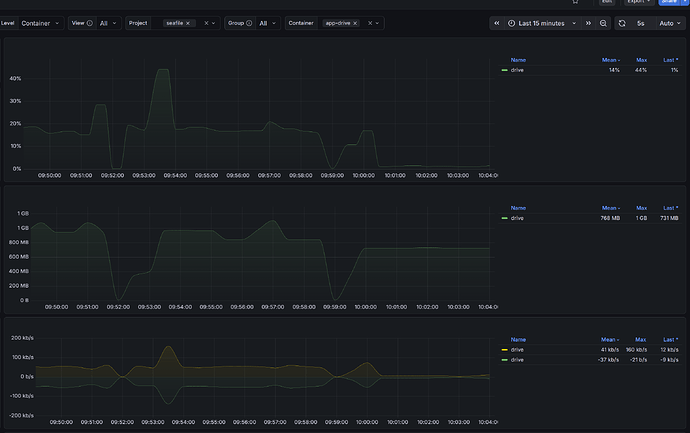Open the Auto refresh interval dropdown
This screenshot has height=433, width=690.
(x=666, y=23)
